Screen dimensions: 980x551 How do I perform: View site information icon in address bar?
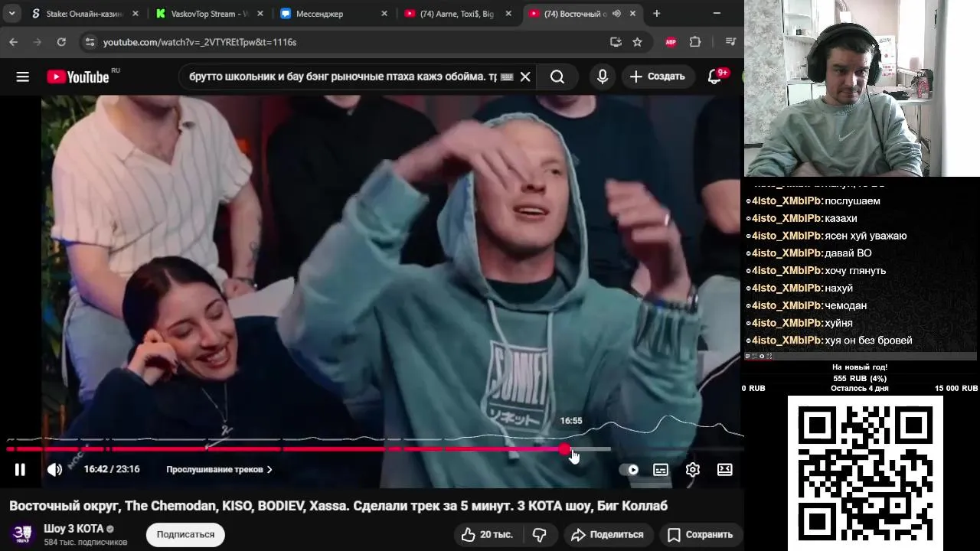pyautogui.click(x=89, y=42)
